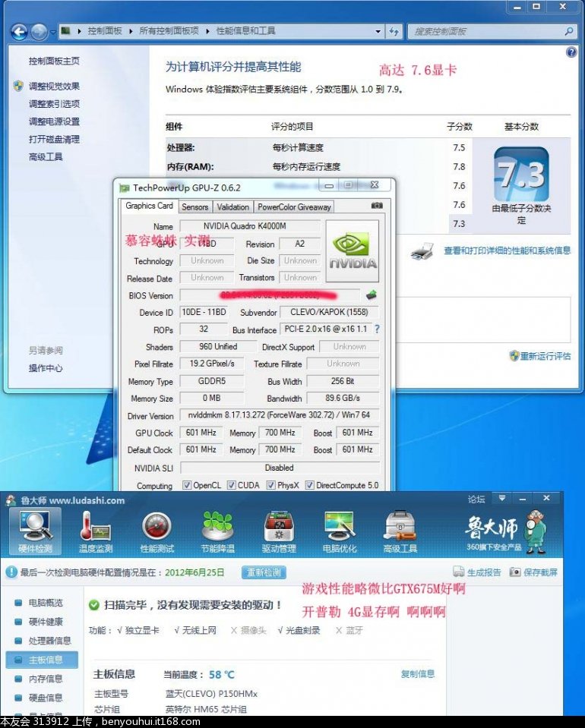Viewport: 585px width, 728px height.
Task: Open the recent pages dropdown near back button
Action: (x=52, y=32)
